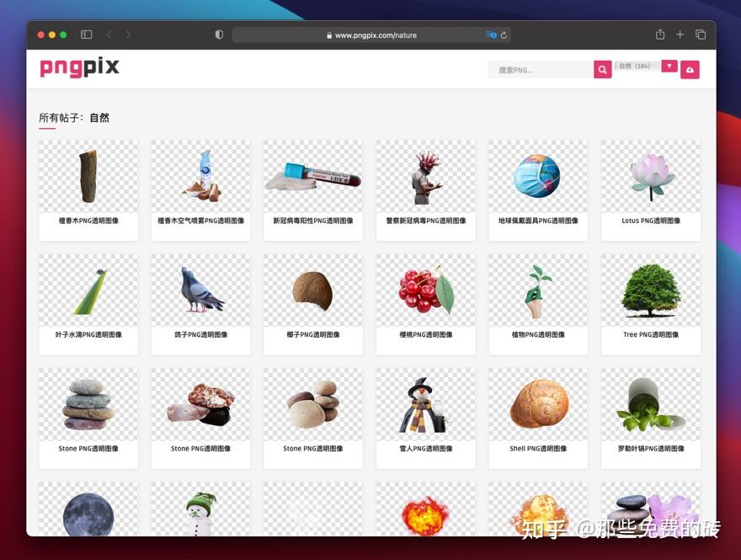Open the leaf water drop thumbnail
The height and width of the screenshot is (560, 741).
click(x=88, y=291)
